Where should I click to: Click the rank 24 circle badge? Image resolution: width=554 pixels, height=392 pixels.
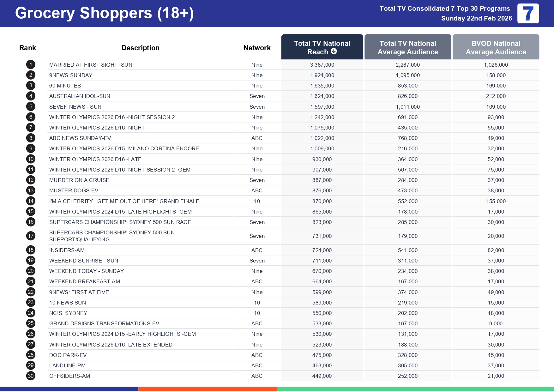(31, 313)
